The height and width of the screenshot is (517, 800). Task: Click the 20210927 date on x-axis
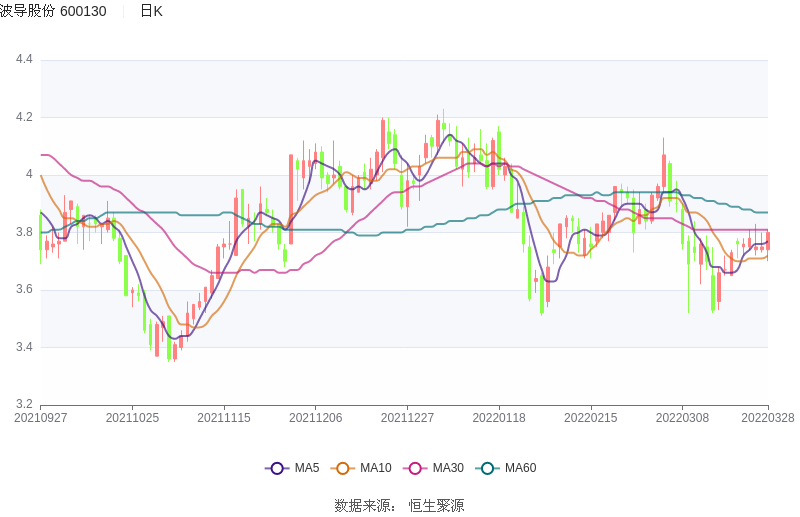pos(41,418)
